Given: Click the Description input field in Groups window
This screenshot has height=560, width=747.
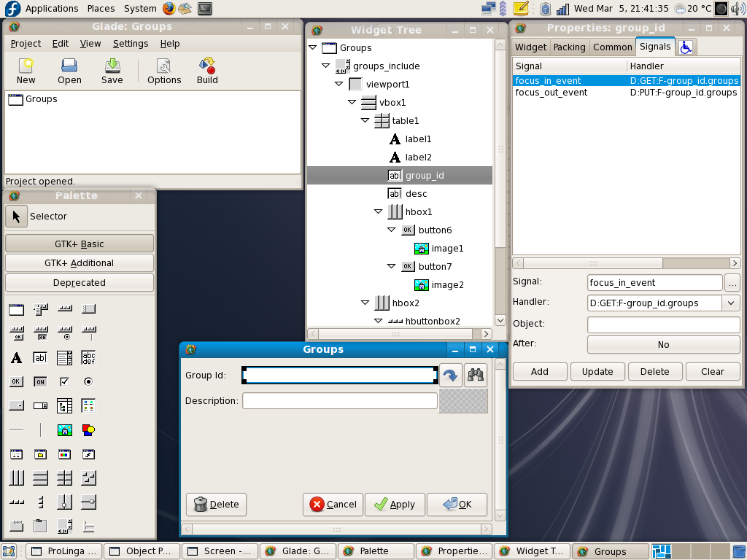Looking at the screenshot, I should tap(340, 400).
